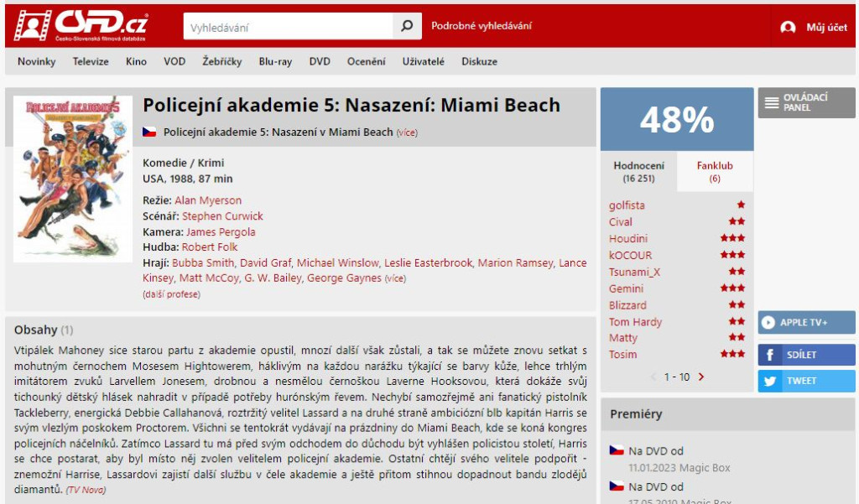Open user golfista's profile

627,205
